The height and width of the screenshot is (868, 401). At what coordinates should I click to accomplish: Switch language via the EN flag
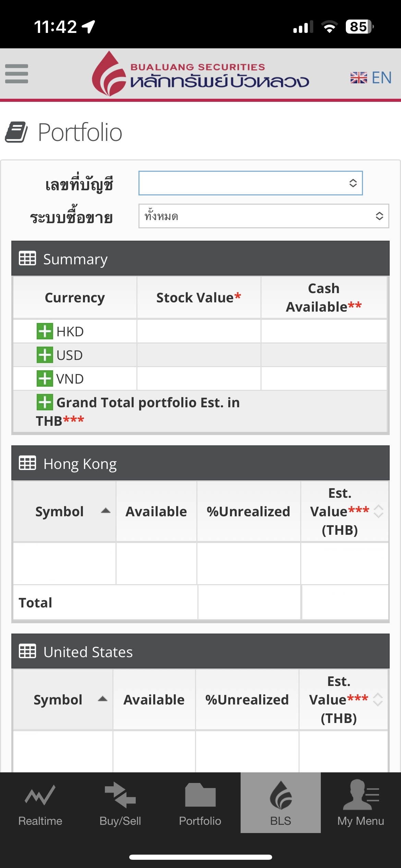click(x=371, y=78)
